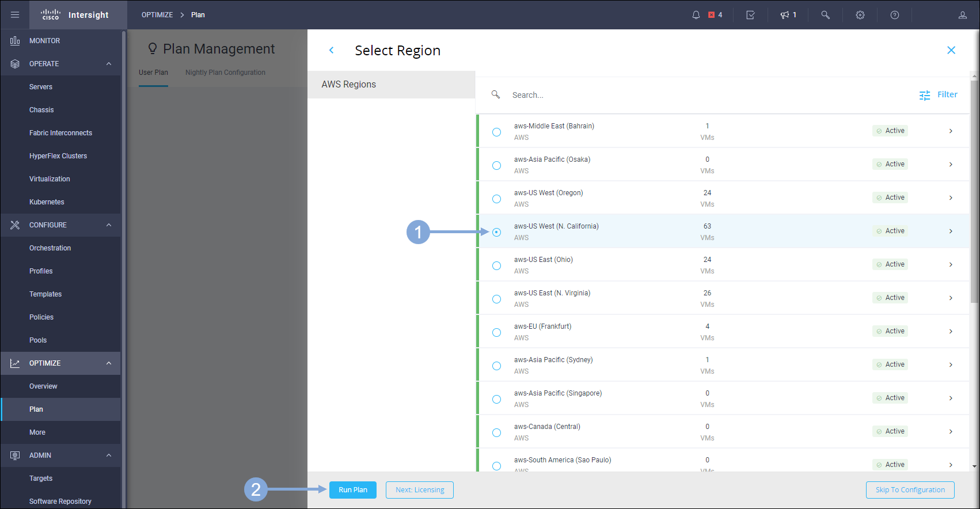Image resolution: width=980 pixels, height=509 pixels.
Task: Open the settings gear icon
Action: click(x=860, y=15)
